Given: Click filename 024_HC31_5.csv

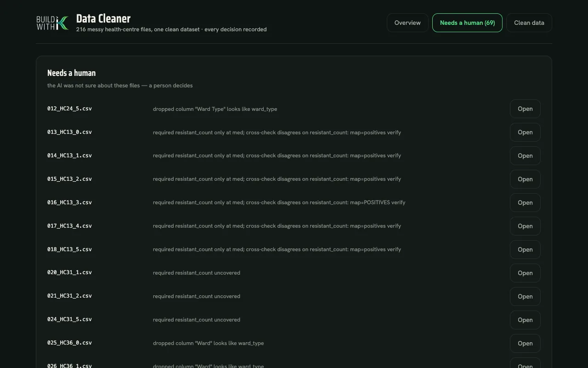Looking at the screenshot, I should coord(69,320).
